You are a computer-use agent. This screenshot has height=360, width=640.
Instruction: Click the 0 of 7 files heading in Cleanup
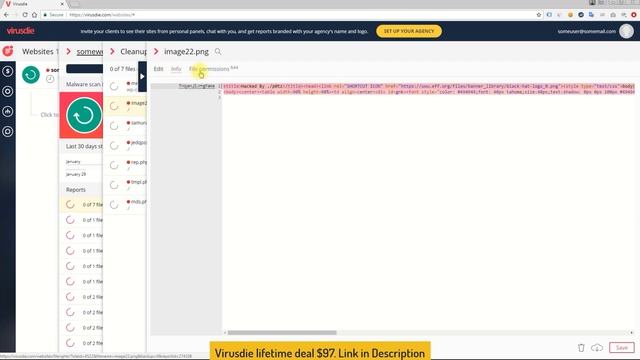pyautogui.click(x=122, y=69)
